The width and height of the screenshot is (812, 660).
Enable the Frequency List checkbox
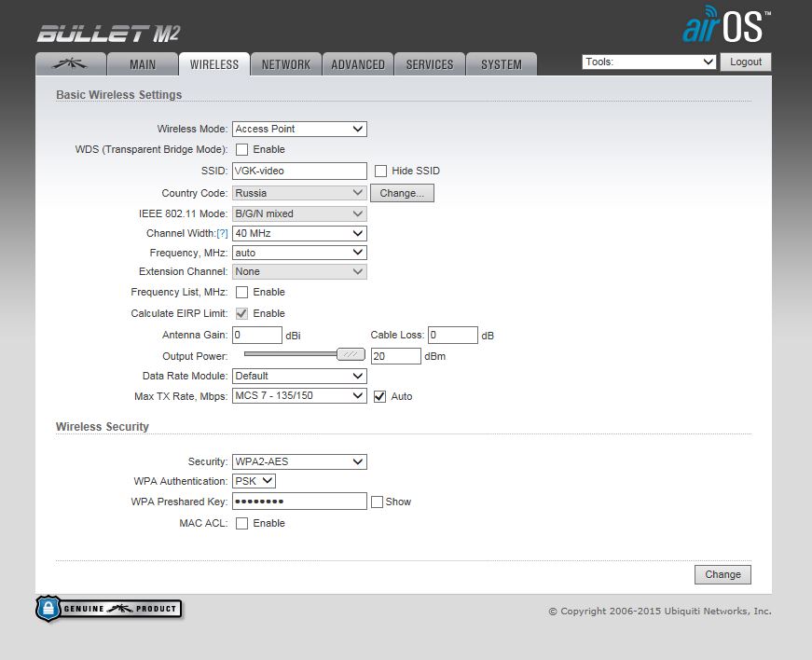241,293
